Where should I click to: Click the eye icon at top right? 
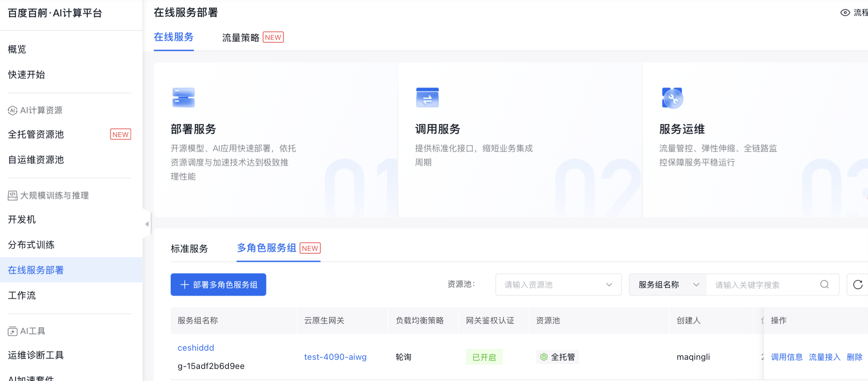pos(845,13)
